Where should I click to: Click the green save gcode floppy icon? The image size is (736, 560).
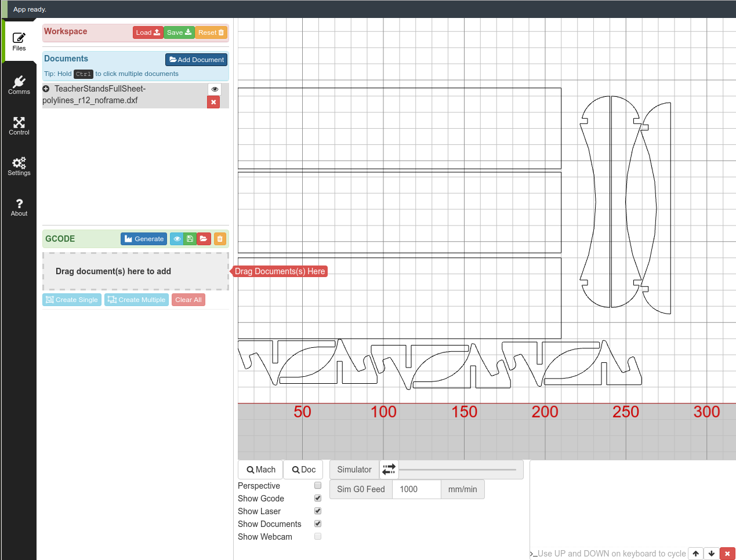tap(190, 239)
